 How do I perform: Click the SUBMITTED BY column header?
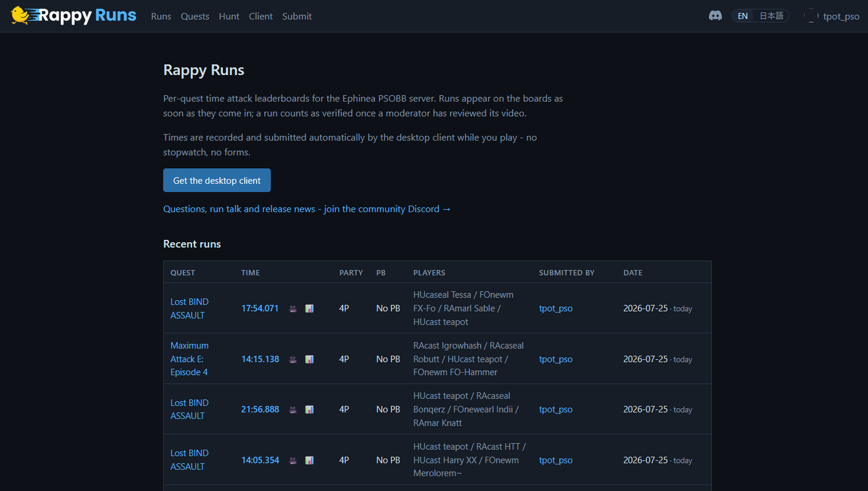click(x=567, y=273)
